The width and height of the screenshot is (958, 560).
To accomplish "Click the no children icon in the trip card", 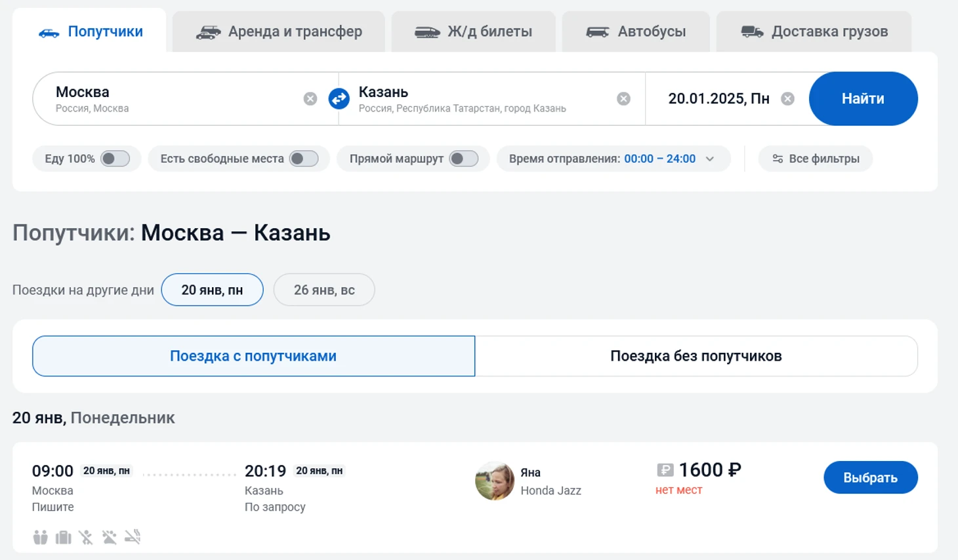I will tap(86, 537).
